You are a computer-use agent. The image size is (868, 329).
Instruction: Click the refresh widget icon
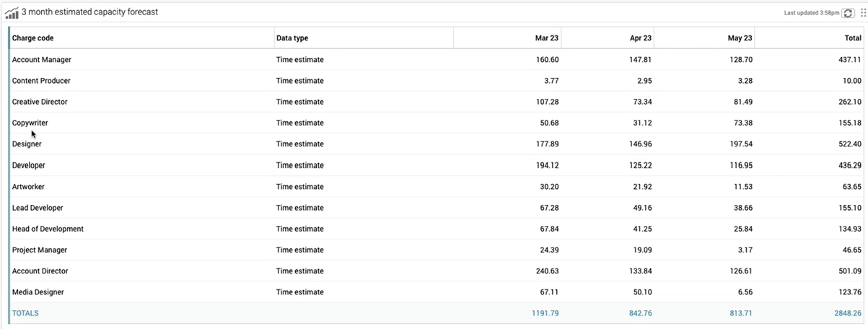coord(849,13)
